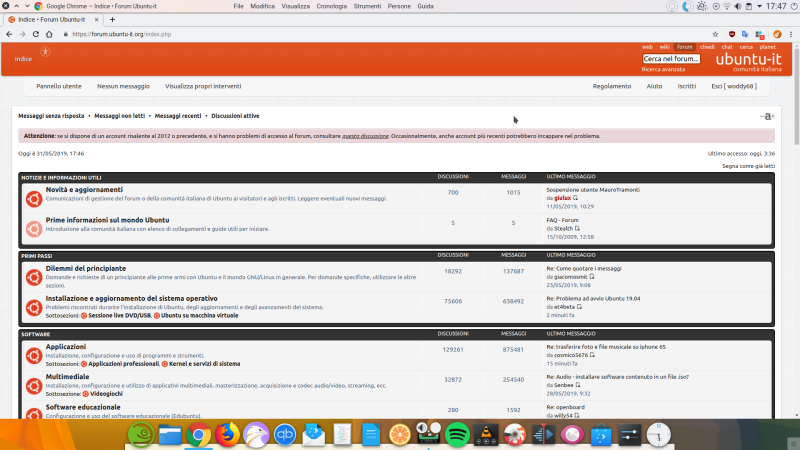This screenshot has width=800, height=450.
Task: Open the questa discussione link in the warning
Action: click(x=365, y=136)
